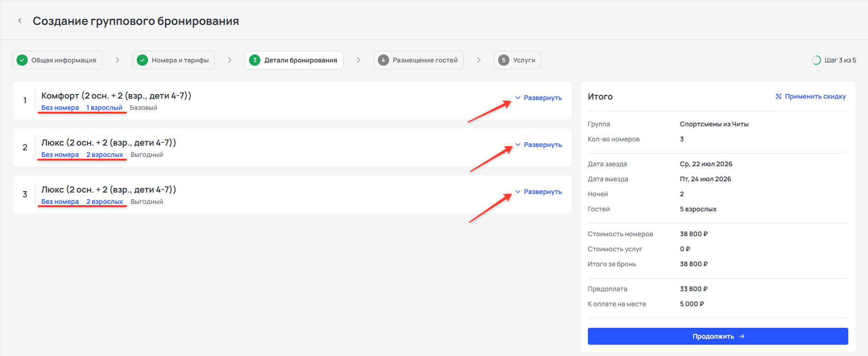Click the progress ring by Шаг 3 из 5
This screenshot has height=356, width=868.
816,60
